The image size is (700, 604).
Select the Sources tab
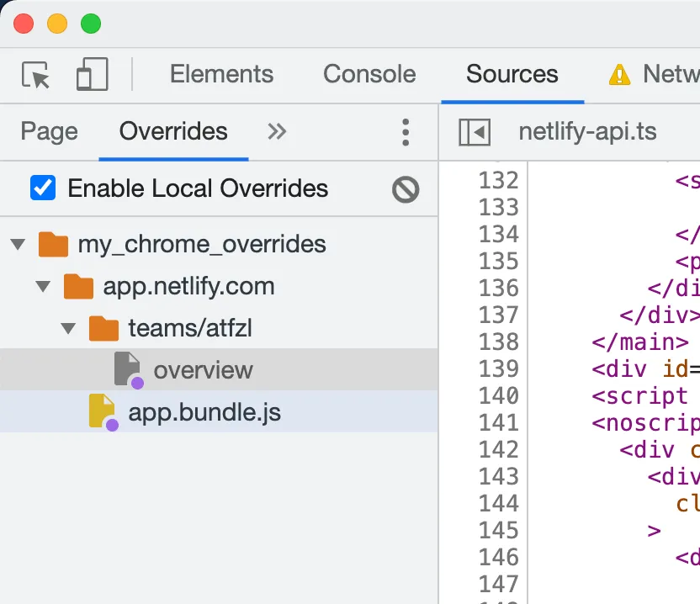point(512,74)
